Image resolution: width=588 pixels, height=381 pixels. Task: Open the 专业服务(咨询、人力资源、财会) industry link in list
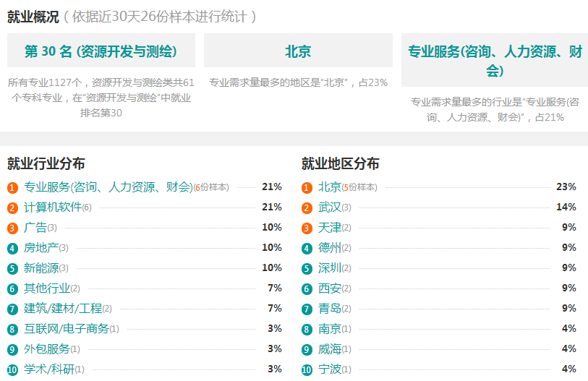pos(108,187)
